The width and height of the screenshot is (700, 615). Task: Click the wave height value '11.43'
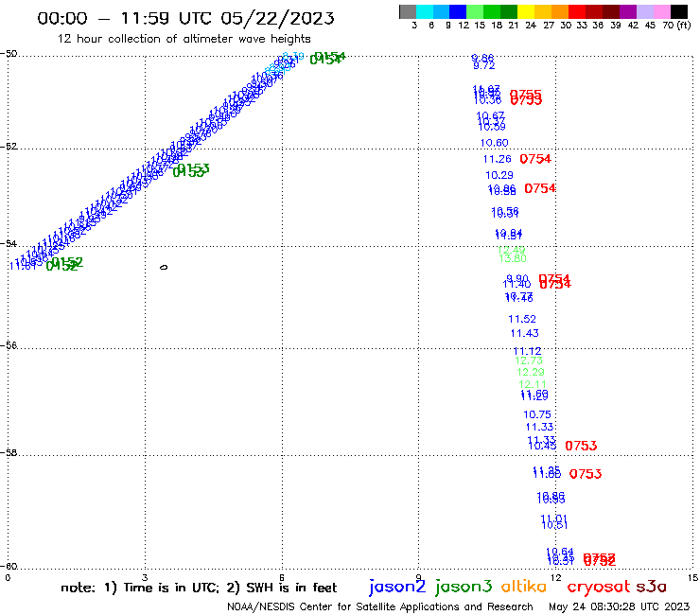525,333
